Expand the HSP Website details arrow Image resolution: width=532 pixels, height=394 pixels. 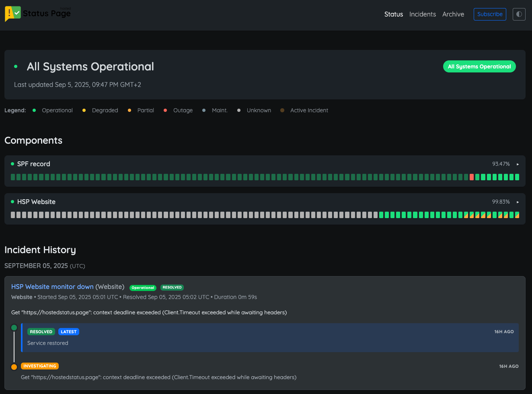click(x=518, y=202)
